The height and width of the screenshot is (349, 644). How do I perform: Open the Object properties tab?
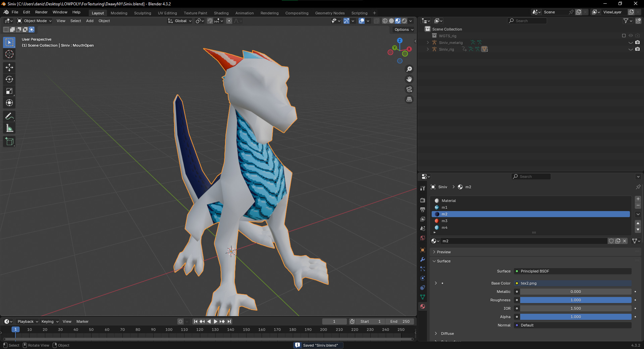pyautogui.click(x=423, y=250)
